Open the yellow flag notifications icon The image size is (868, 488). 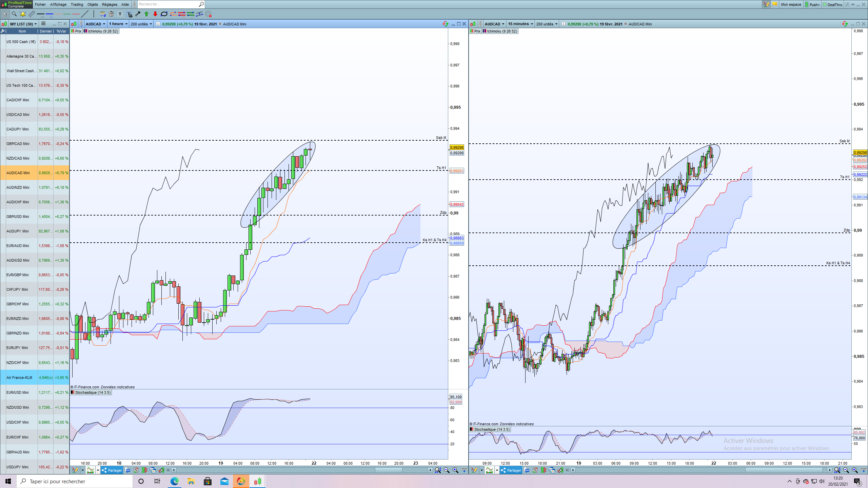tap(775, 4)
